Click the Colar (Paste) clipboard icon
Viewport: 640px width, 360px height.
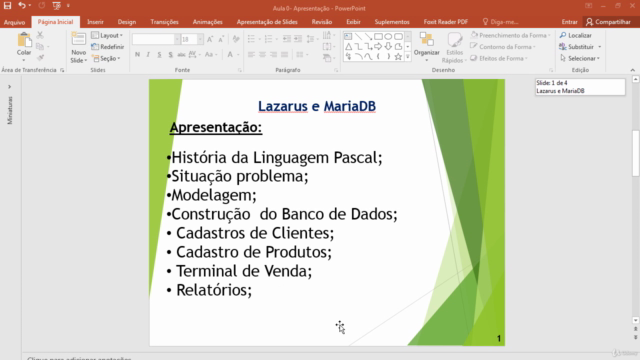tap(24, 40)
